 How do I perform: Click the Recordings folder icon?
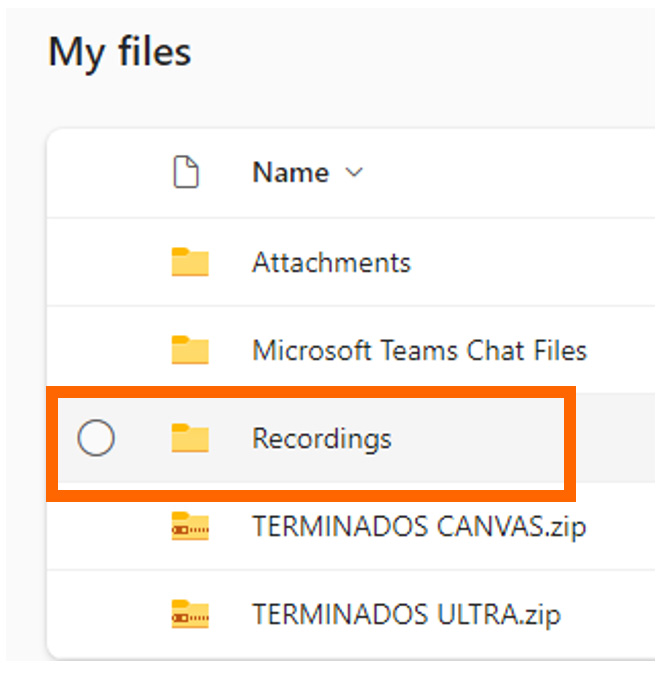[189, 438]
